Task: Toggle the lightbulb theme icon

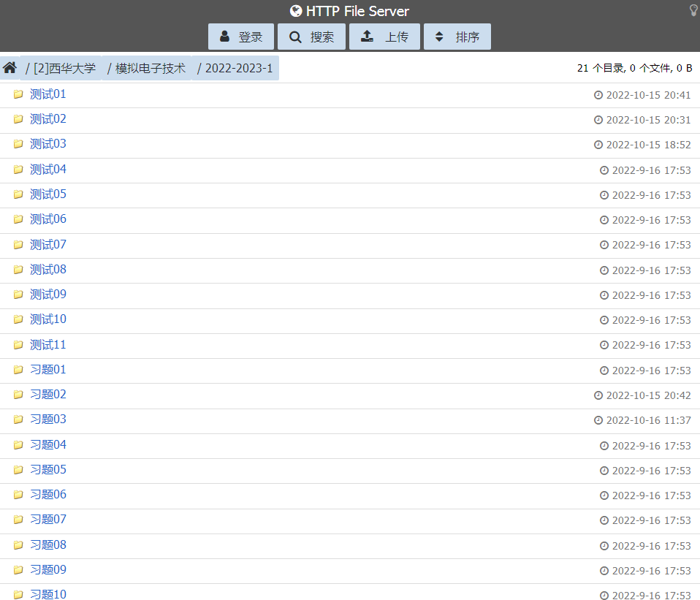Action: click(x=693, y=10)
